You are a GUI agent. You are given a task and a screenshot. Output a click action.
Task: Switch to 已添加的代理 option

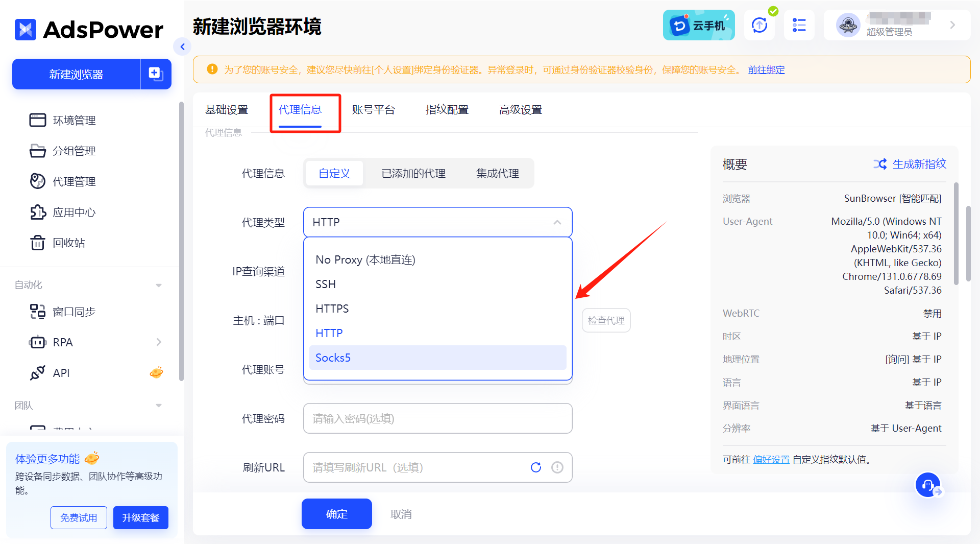(413, 173)
